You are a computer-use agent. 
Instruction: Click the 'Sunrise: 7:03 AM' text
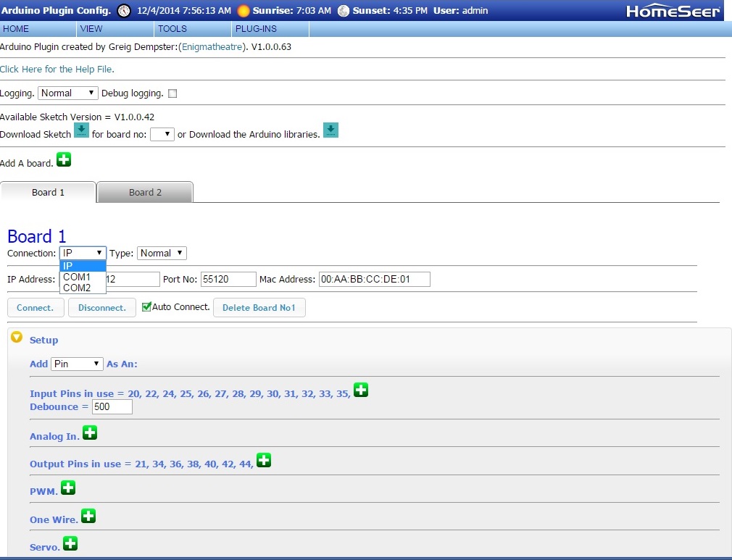292,11
